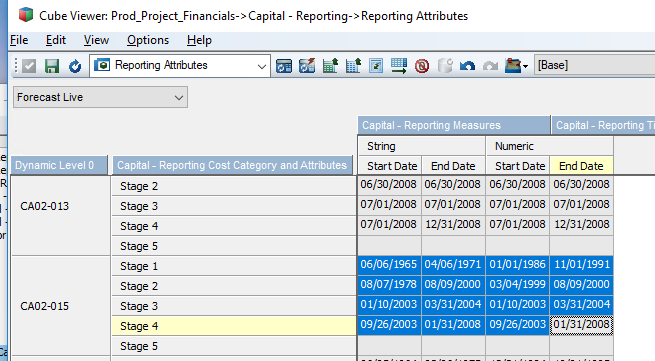Image resolution: width=655 pixels, height=361 pixels.
Task: Click the red suppress zeros icon
Action: pyautogui.click(x=422, y=66)
